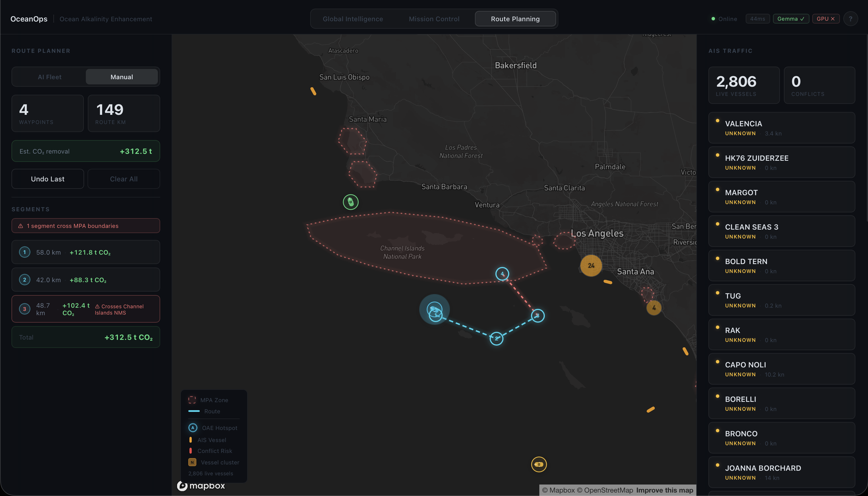Open the Global Intelligence tab
The height and width of the screenshot is (496, 868).
pyautogui.click(x=352, y=19)
